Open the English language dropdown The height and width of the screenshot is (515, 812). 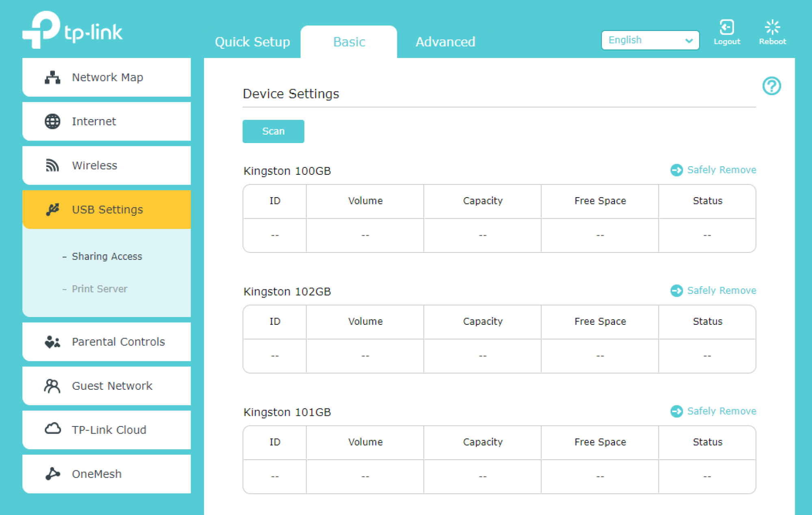point(650,40)
